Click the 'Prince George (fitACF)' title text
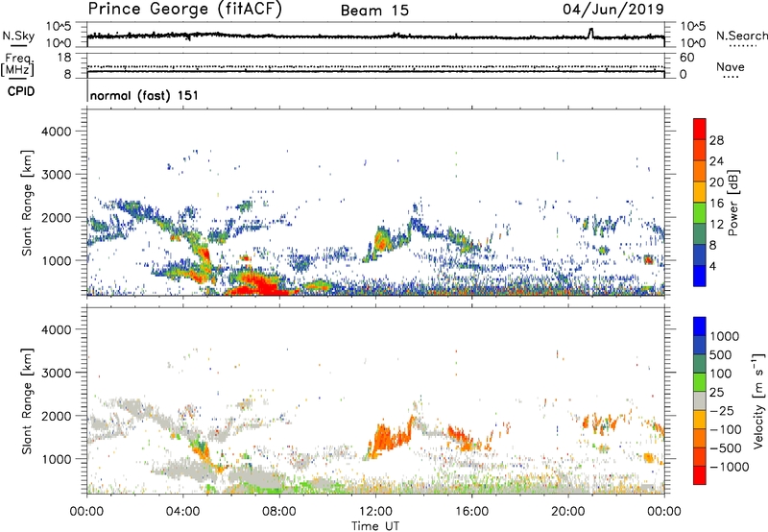The height and width of the screenshot is (532, 768). point(185,9)
